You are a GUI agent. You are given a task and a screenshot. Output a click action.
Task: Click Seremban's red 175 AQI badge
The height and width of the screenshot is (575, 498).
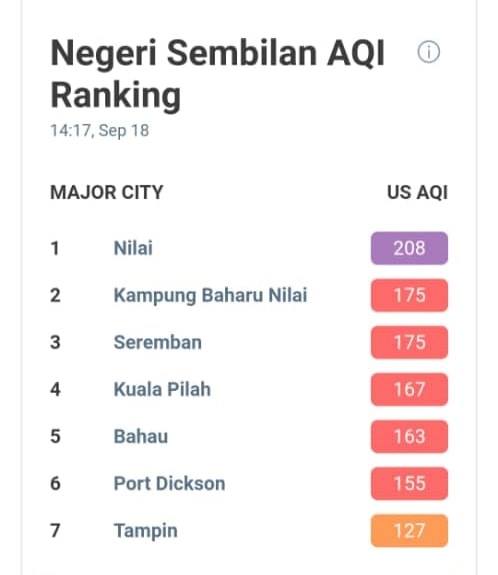[409, 343]
